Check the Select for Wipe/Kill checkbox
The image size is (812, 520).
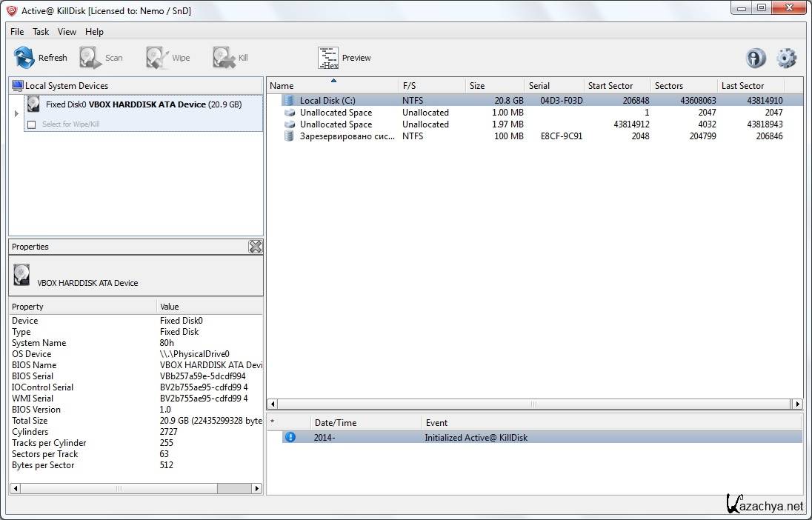[x=31, y=124]
